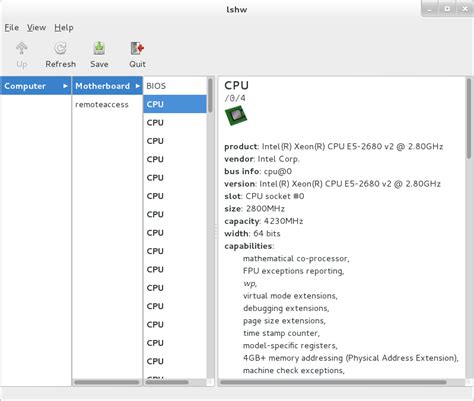
Task: Click the horizontal scrollbar under the Motherboard column
Action: [107, 382]
